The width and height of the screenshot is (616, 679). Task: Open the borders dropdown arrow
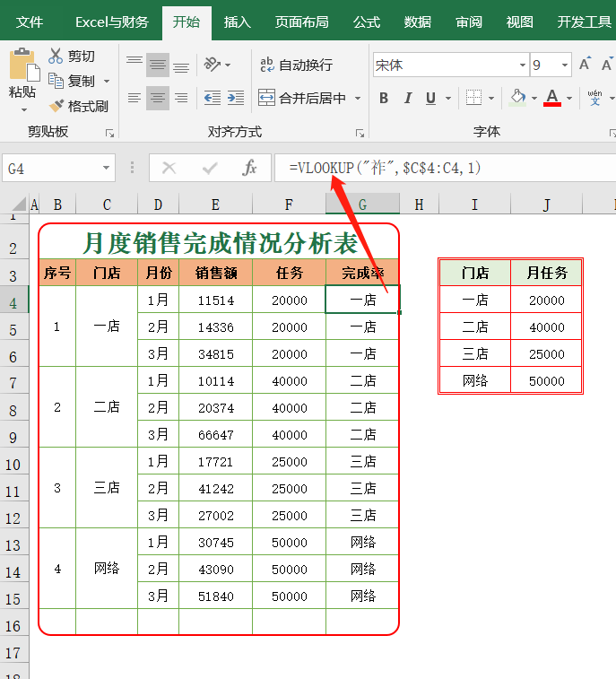tap(490, 99)
